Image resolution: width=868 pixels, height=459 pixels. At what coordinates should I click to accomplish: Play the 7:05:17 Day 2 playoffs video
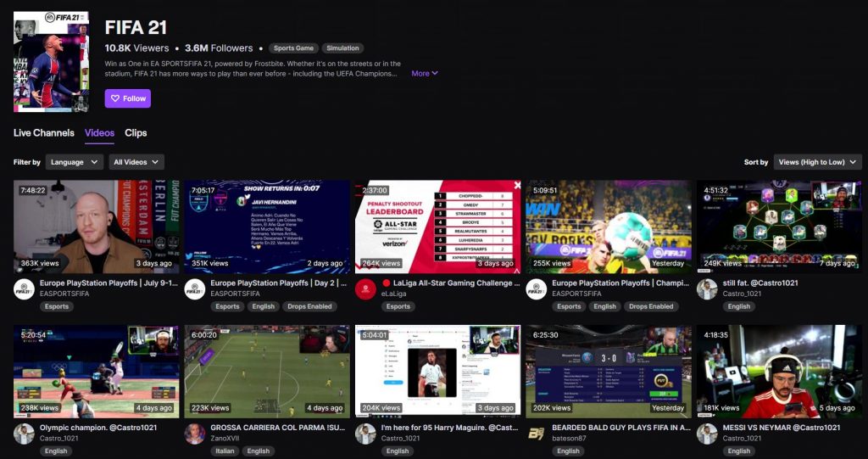pos(267,227)
